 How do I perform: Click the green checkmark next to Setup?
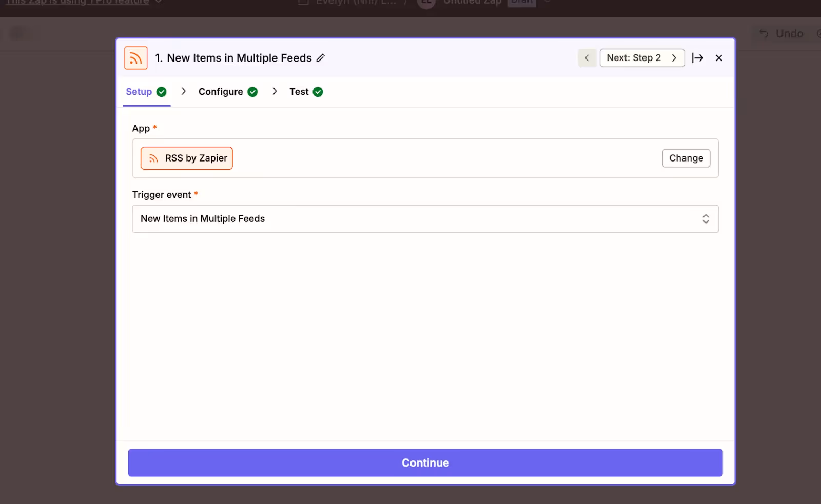coord(162,92)
